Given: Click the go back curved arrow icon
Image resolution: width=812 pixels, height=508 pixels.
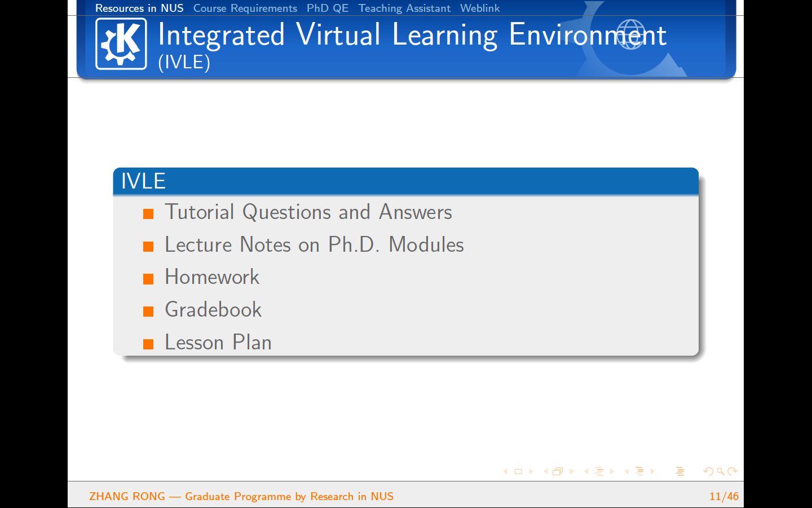Looking at the screenshot, I should point(709,471).
